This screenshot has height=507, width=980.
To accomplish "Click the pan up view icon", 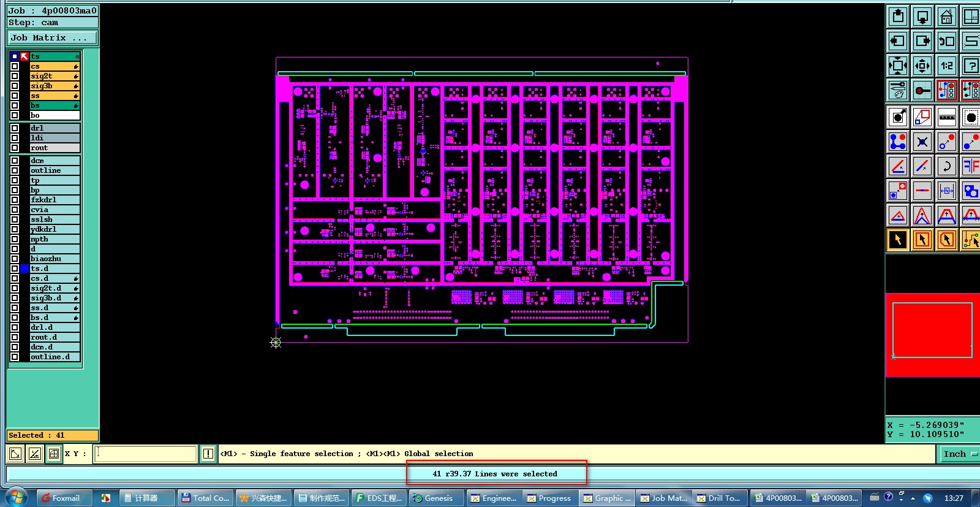I will 898,17.
